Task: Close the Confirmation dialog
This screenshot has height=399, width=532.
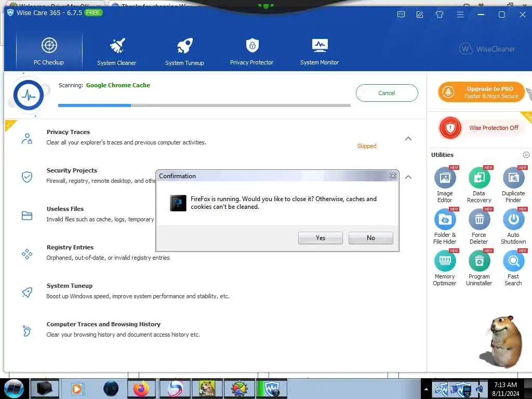Action: point(393,176)
